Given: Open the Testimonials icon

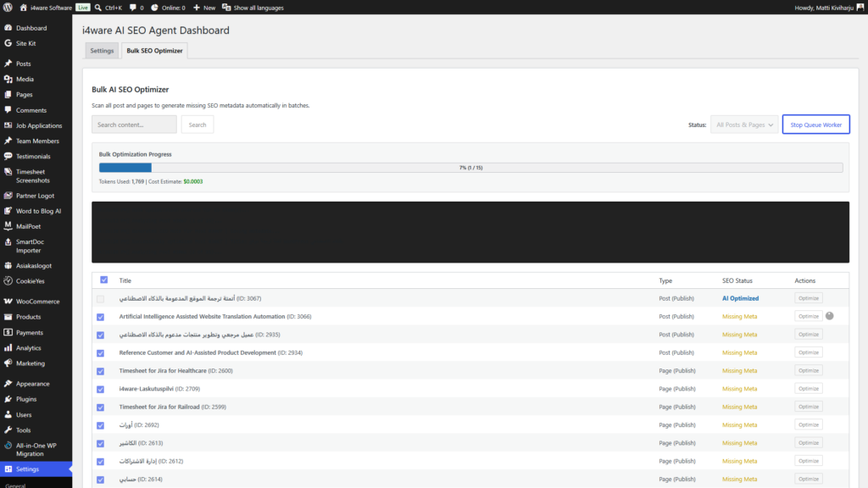Looking at the screenshot, I should (8, 156).
